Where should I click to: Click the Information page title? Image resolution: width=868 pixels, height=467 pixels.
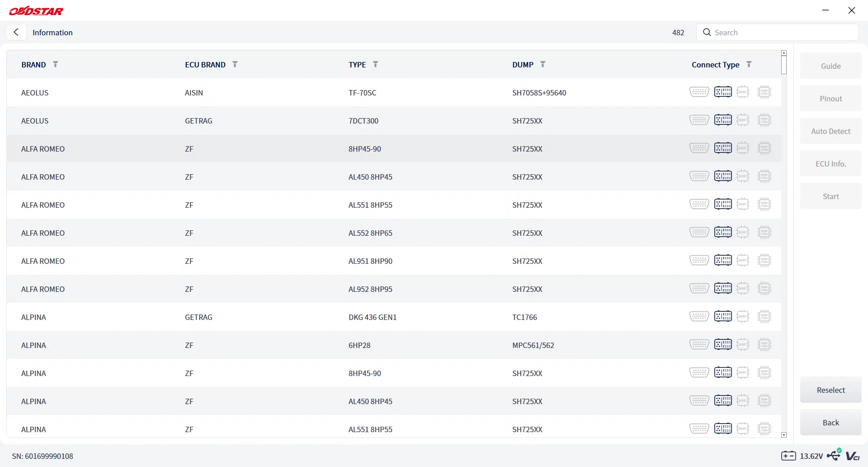point(52,33)
